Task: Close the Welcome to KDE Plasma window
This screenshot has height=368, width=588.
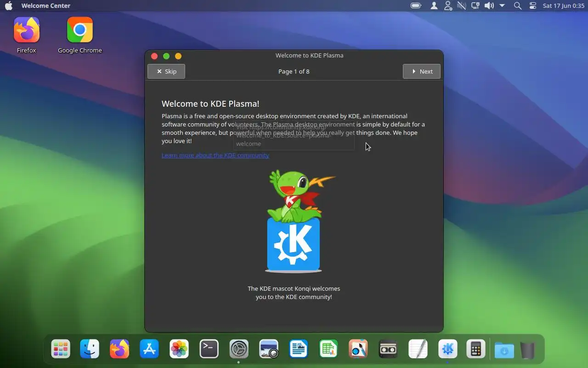Action: (154, 56)
